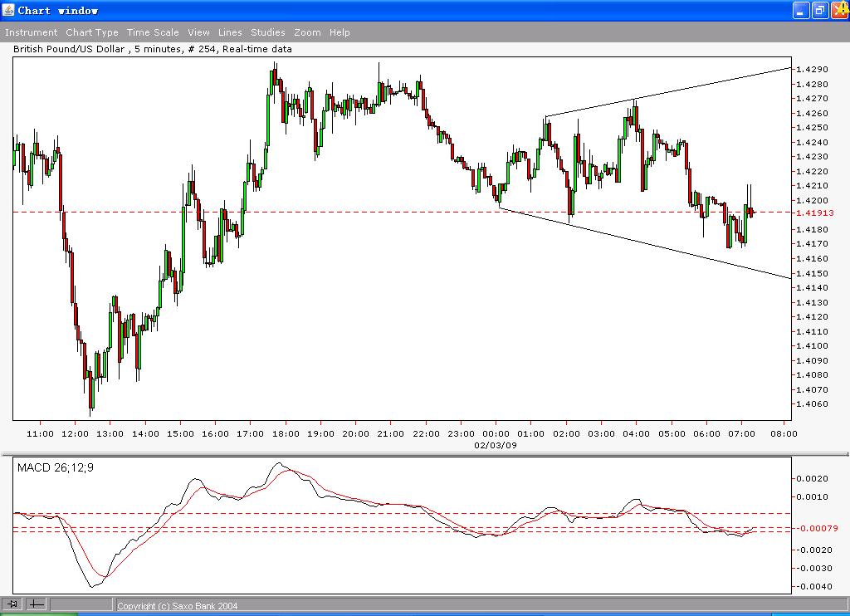Click the 1.4100 price axis label
The height and width of the screenshot is (616, 850).
click(812, 346)
